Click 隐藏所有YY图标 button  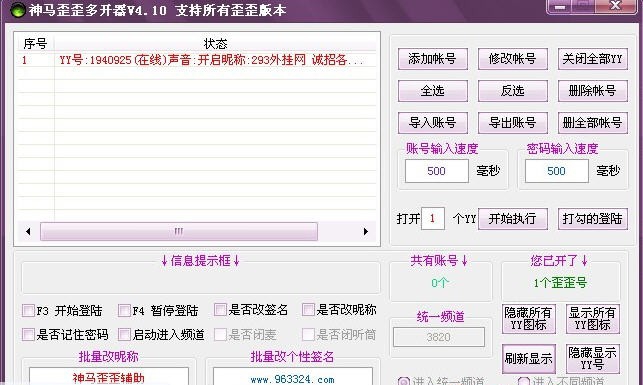tap(529, 319)
